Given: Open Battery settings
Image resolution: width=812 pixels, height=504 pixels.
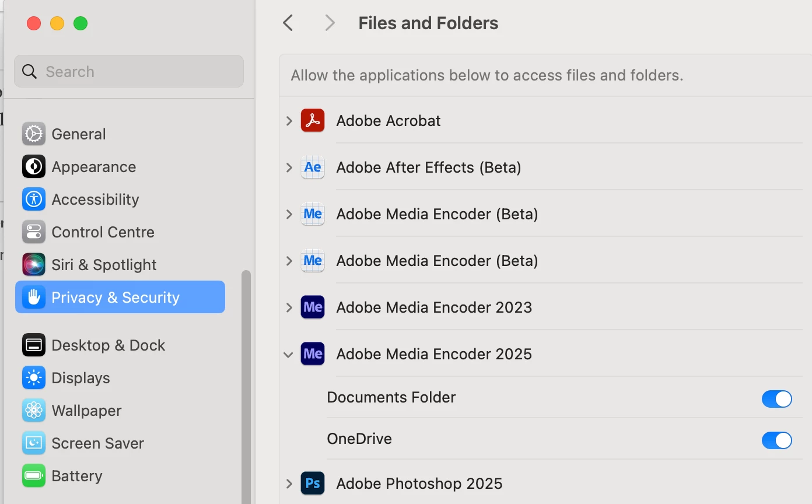Looking at the screenshot, I should pyautogui.click(x=120, y=476).
